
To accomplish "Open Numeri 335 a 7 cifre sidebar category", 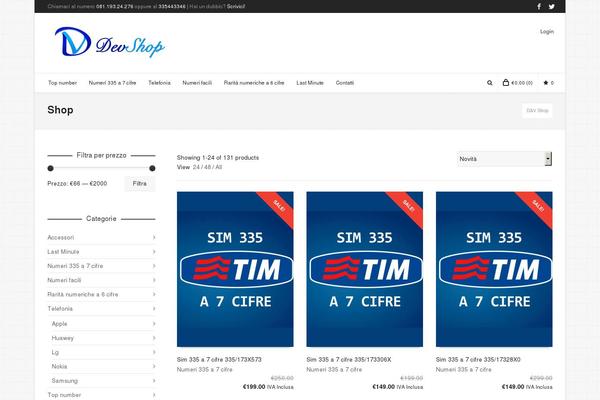I will click(x=75, y=266).
